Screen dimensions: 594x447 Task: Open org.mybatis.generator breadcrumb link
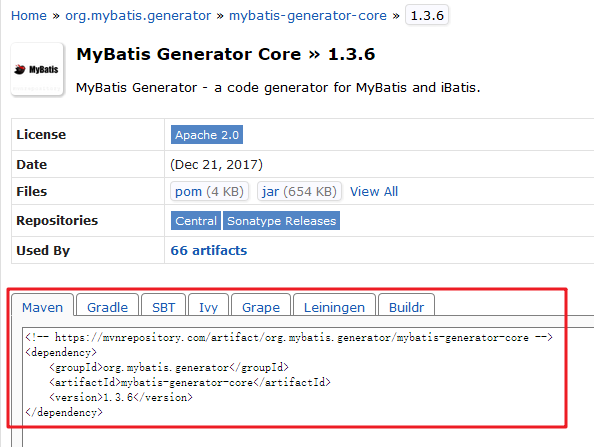[138, 16]
